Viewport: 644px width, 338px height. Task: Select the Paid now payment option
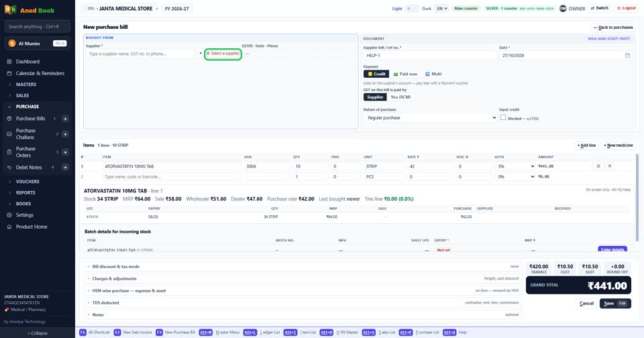pos(405,74)
